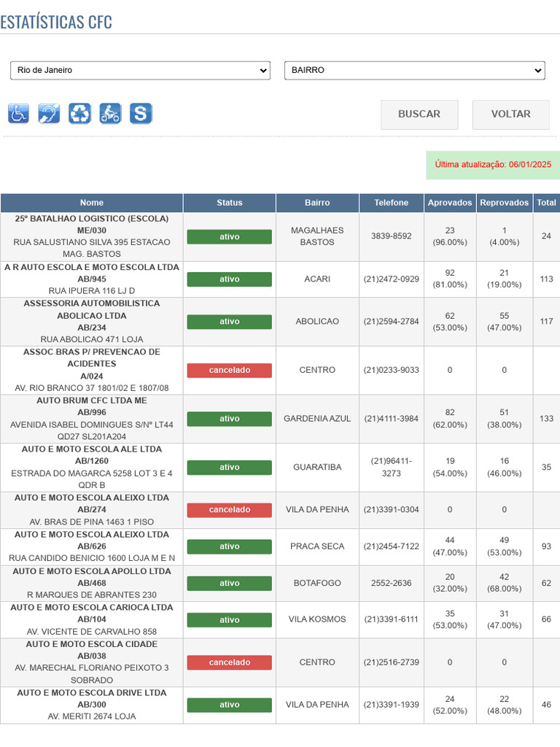560x747 pixels.
Task: Click phone number (21)2472-0929
Action: click(x=392, y=279)
